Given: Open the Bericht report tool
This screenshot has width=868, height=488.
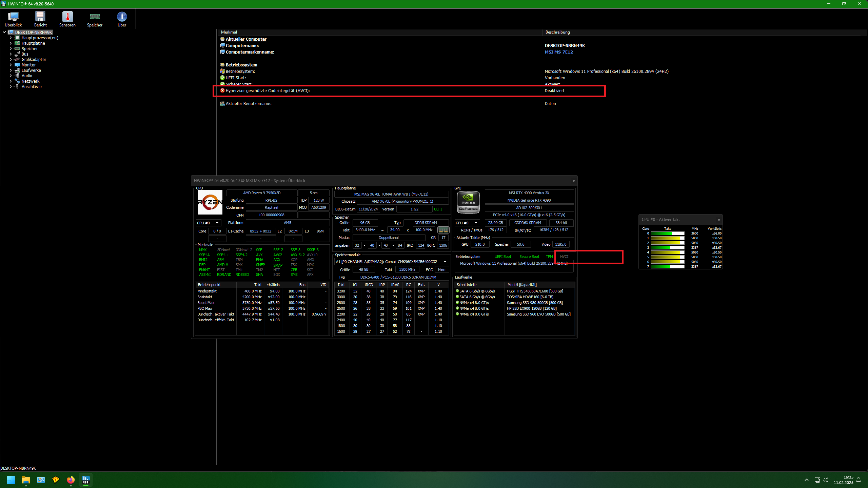Looking at the screenshot, I should pyautogui.click(x=40, y=19).
